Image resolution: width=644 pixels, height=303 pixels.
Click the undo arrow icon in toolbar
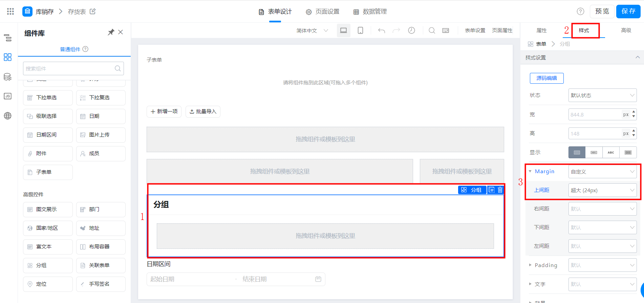(382, 31)
